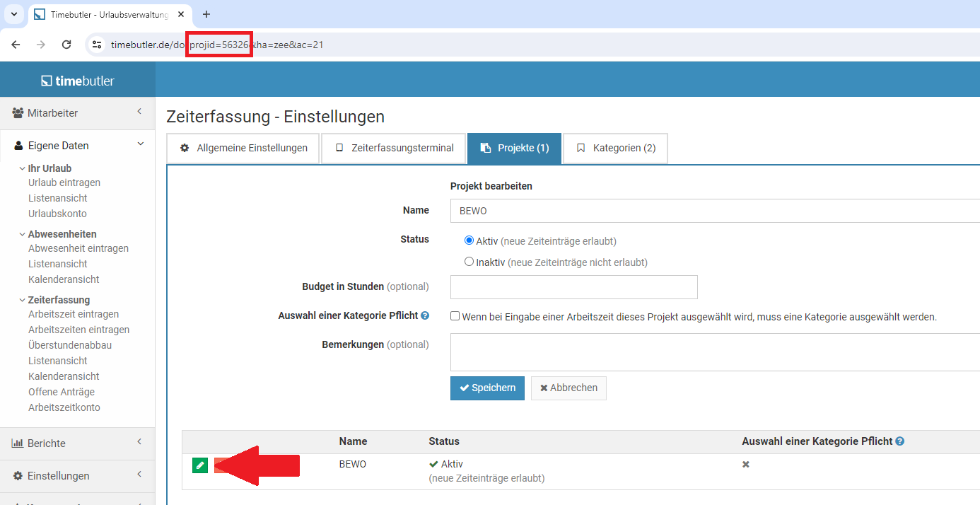Screen dimensions: 980x505
Task: Click the Budget in Stunden input field
Action: click(573, 286)
